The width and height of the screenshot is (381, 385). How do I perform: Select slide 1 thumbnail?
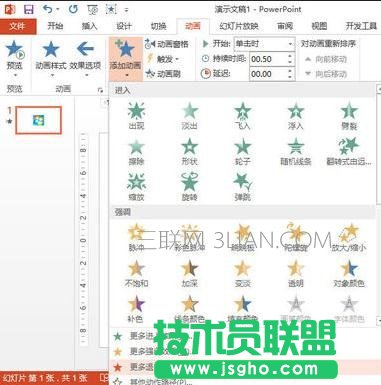(x=39, y=120)
